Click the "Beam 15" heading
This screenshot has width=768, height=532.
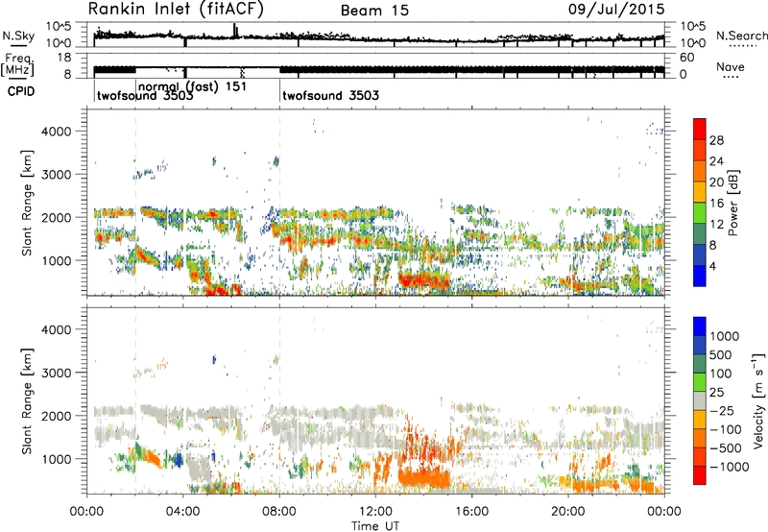pos(374,11)
